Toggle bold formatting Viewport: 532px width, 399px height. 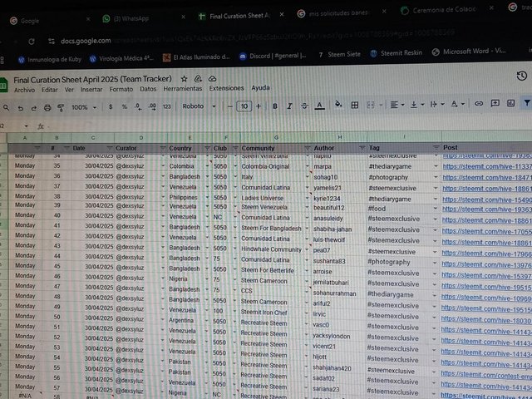coord(275,106)
